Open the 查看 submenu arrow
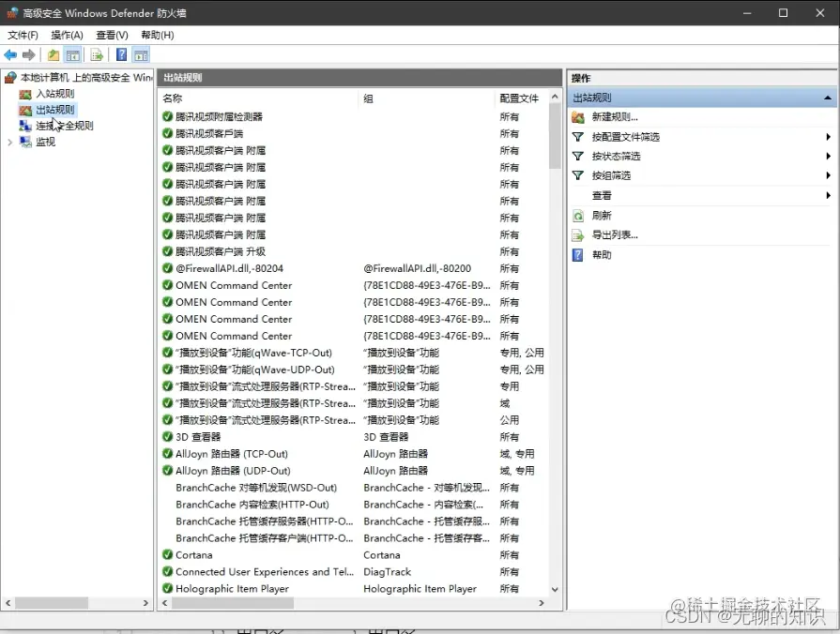This screenshot has width=840, height=634. coord(828,195)
